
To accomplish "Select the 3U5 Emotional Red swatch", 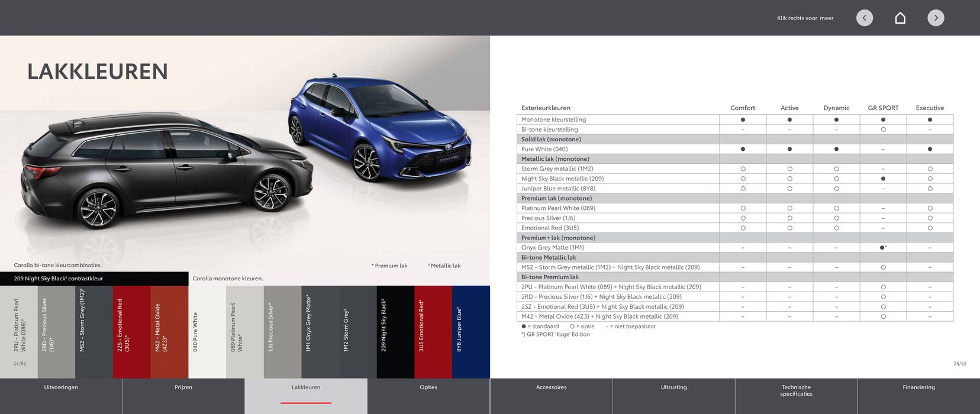I will [x=433, y=331].
